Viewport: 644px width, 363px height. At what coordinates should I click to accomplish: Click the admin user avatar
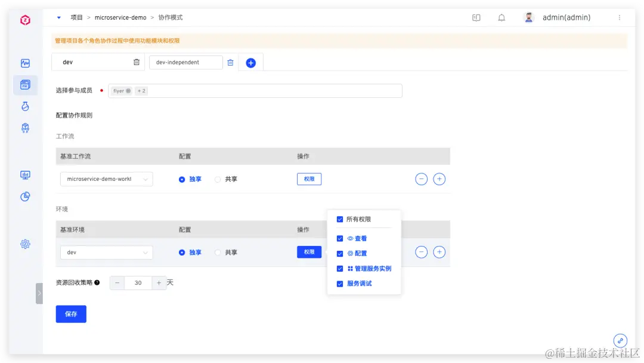coord(528,18)
